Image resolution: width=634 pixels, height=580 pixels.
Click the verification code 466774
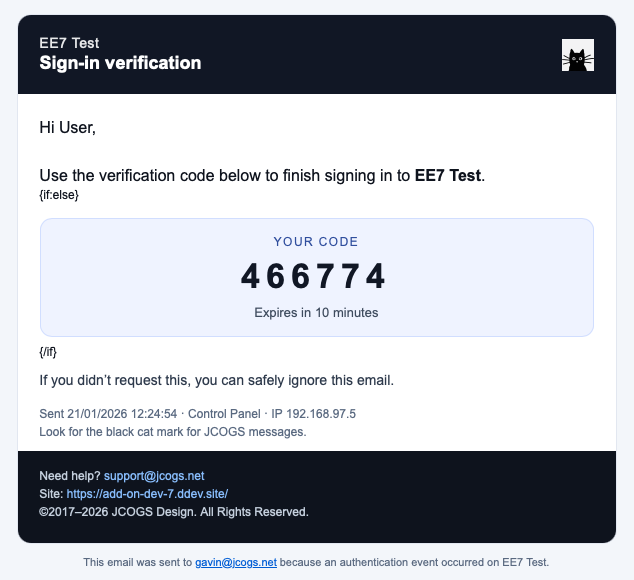click(315, 277)
